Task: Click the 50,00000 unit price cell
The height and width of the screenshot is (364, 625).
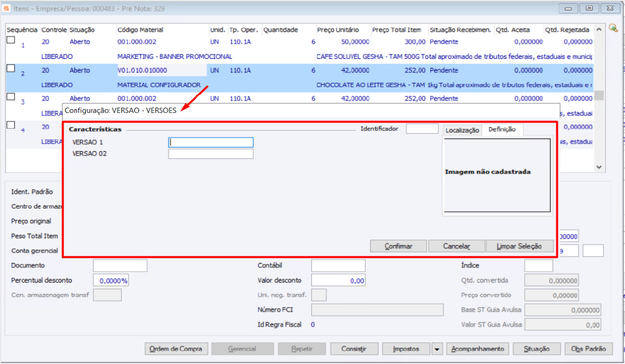Action: coord(355,42)
